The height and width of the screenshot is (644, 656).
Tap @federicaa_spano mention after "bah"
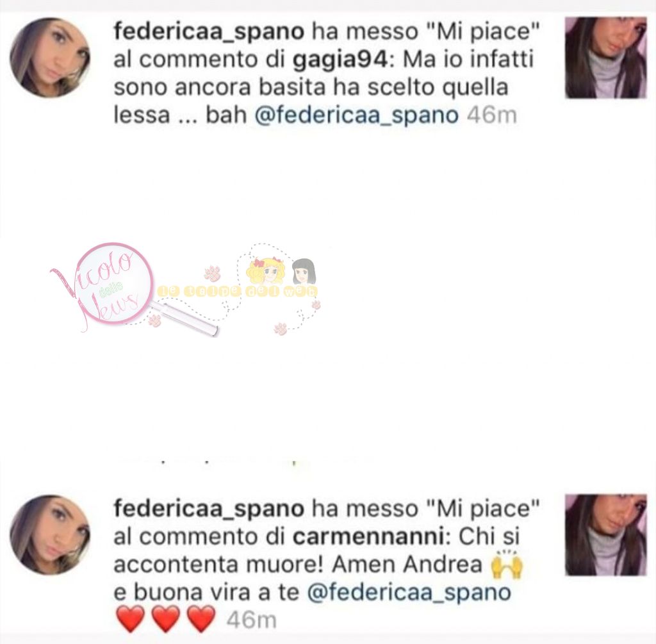coord(356,115)
